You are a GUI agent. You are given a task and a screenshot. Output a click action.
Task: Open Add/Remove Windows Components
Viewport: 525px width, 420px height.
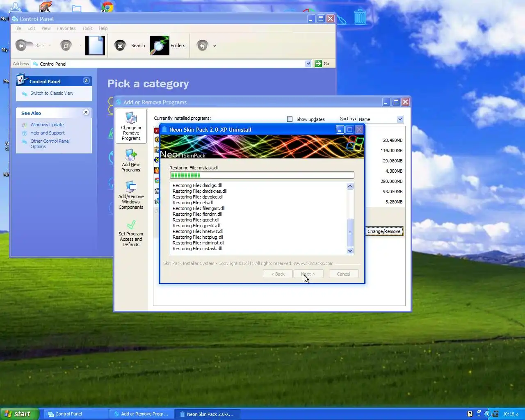coord(131,195)
